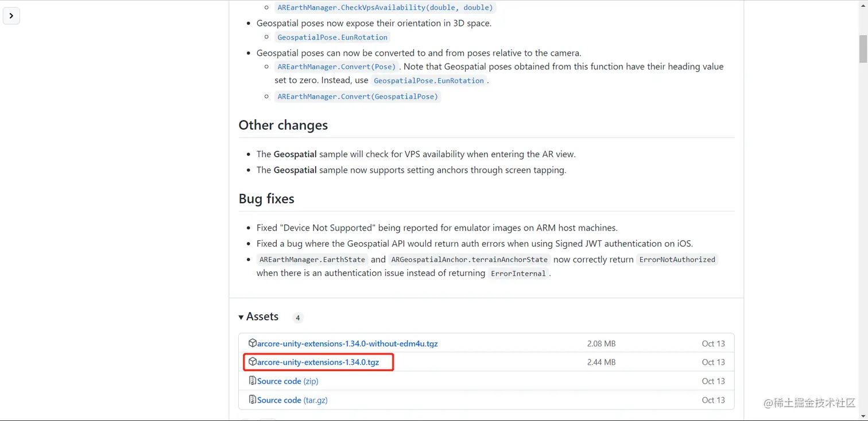Collapse the Assets section triangle

coord(241,317)
